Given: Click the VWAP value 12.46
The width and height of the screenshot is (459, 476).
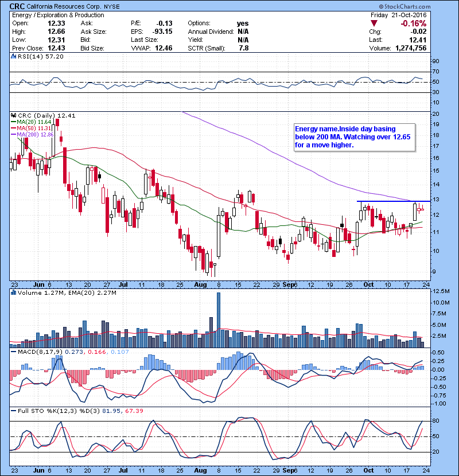Looking at the screenshot, I should (x=164, y=48).
